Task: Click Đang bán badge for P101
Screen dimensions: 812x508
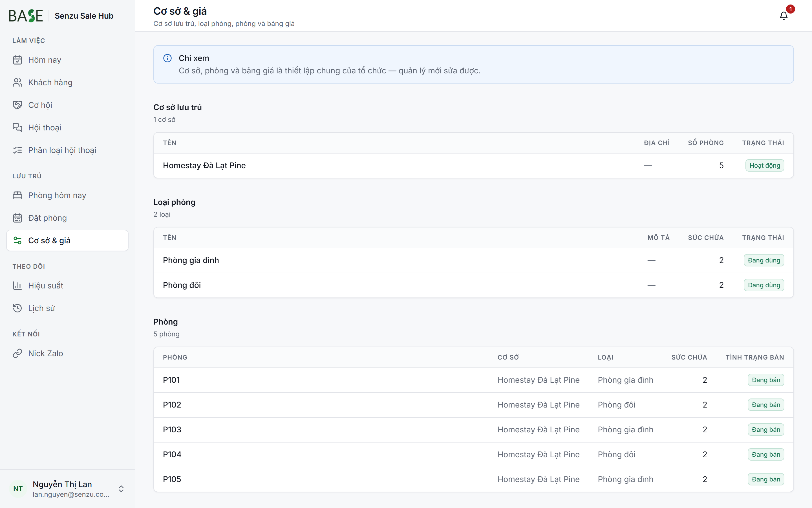Action: coord(766,380)
